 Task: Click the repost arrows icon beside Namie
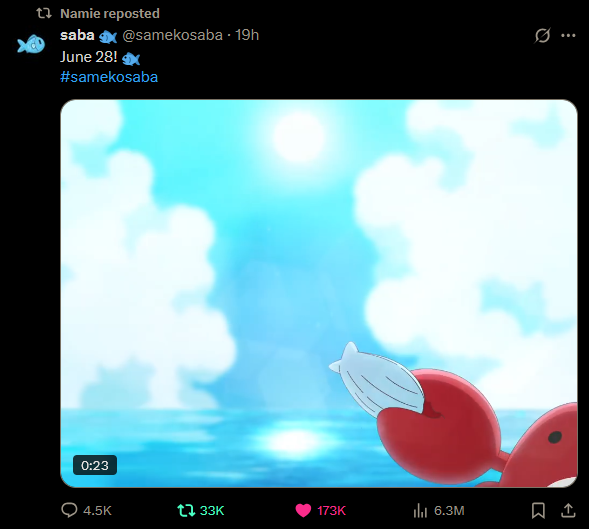coord(44,14)
